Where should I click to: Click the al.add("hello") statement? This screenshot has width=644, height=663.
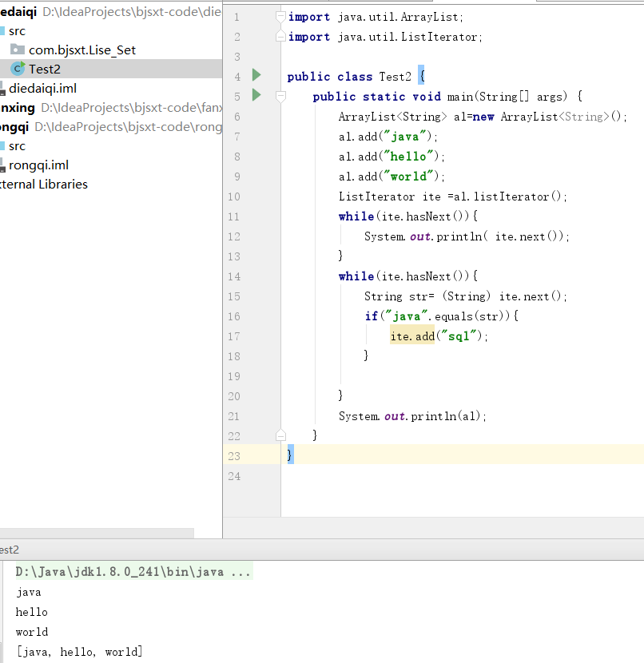392,157
